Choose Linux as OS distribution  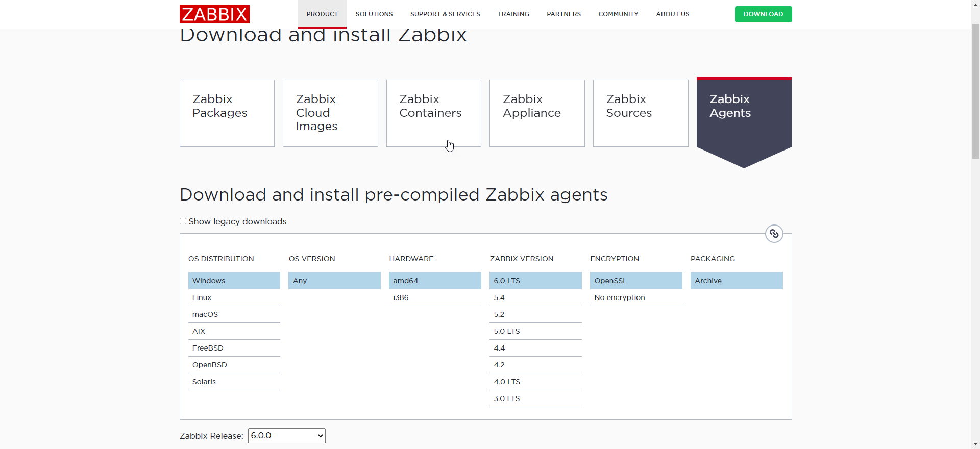coord(234,297)
